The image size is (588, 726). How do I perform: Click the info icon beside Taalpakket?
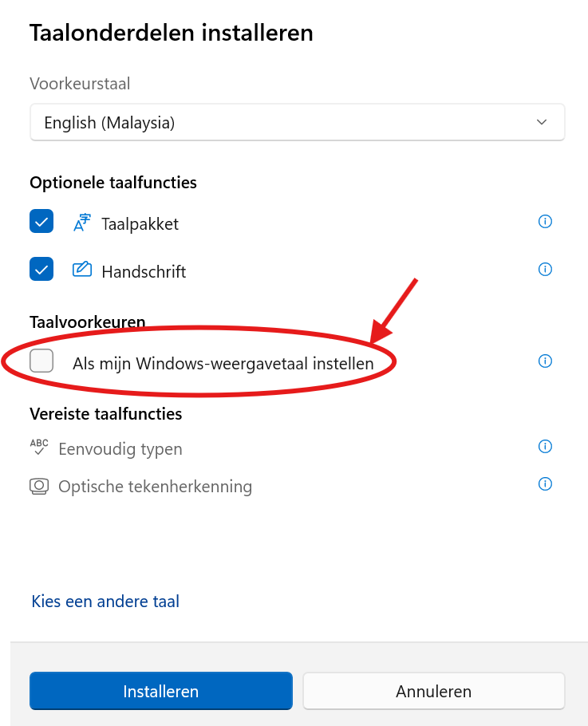point(546,222)
